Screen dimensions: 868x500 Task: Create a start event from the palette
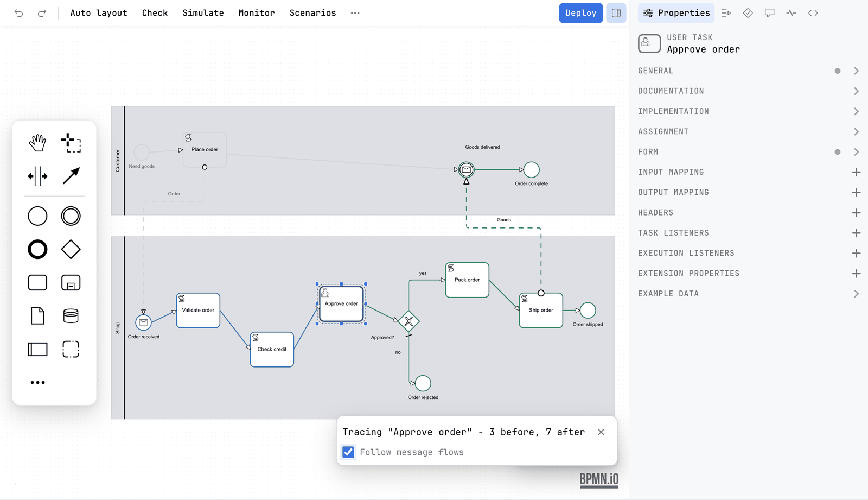click(x=37, y=216)
